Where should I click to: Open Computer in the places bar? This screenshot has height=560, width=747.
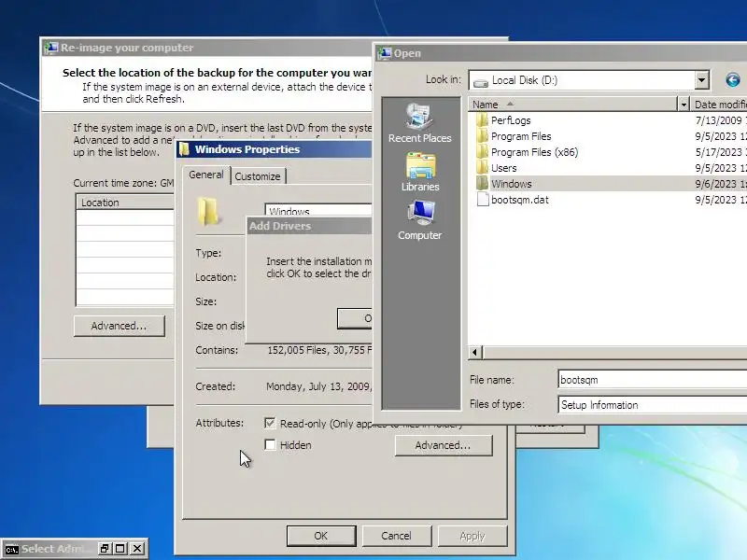(419, 221)
